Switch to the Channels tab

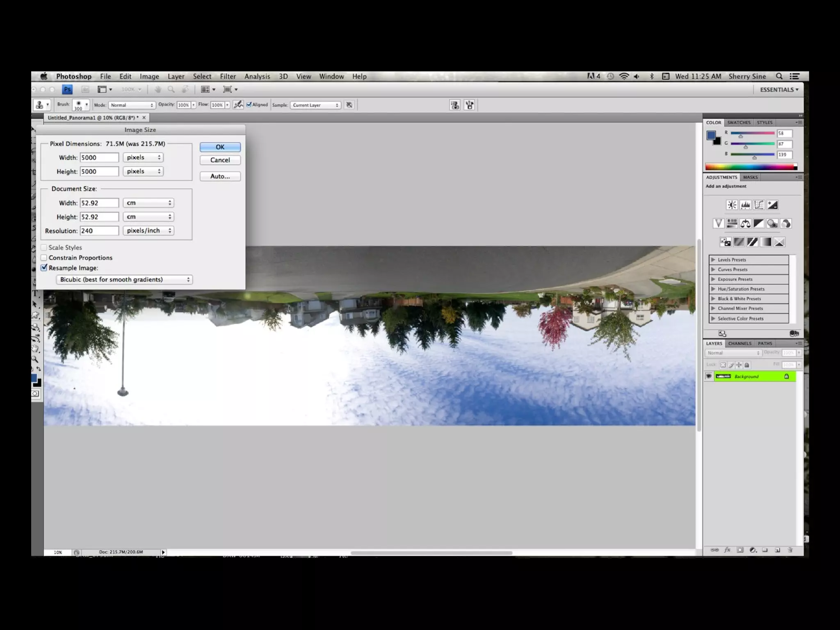740,343
